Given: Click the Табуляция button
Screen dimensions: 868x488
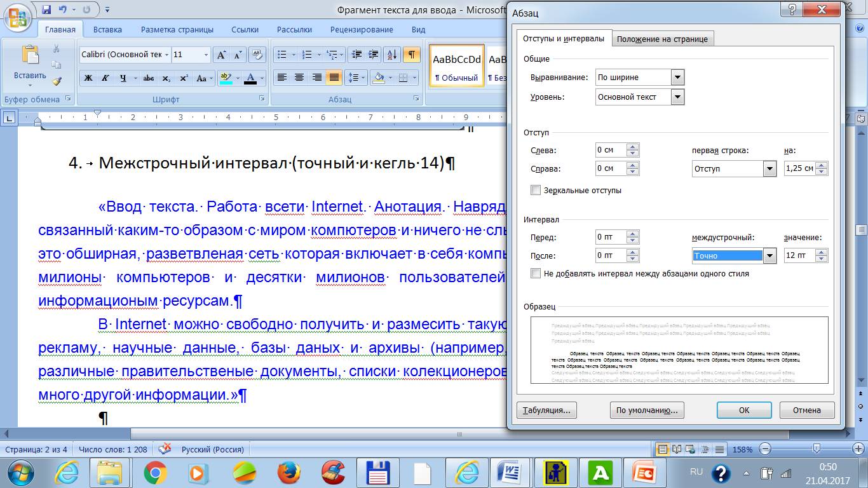Looking at the screenshot, I should pos(546,410).
